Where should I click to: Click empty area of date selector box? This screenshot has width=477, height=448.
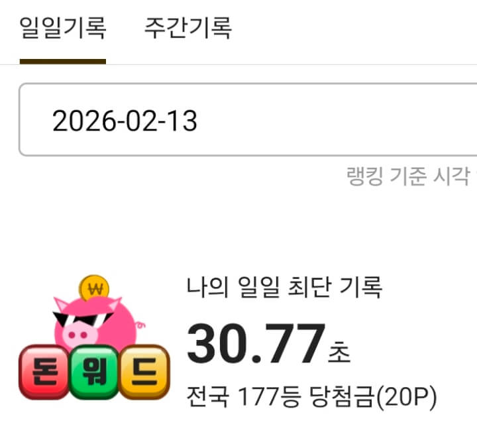click(335, 119)
